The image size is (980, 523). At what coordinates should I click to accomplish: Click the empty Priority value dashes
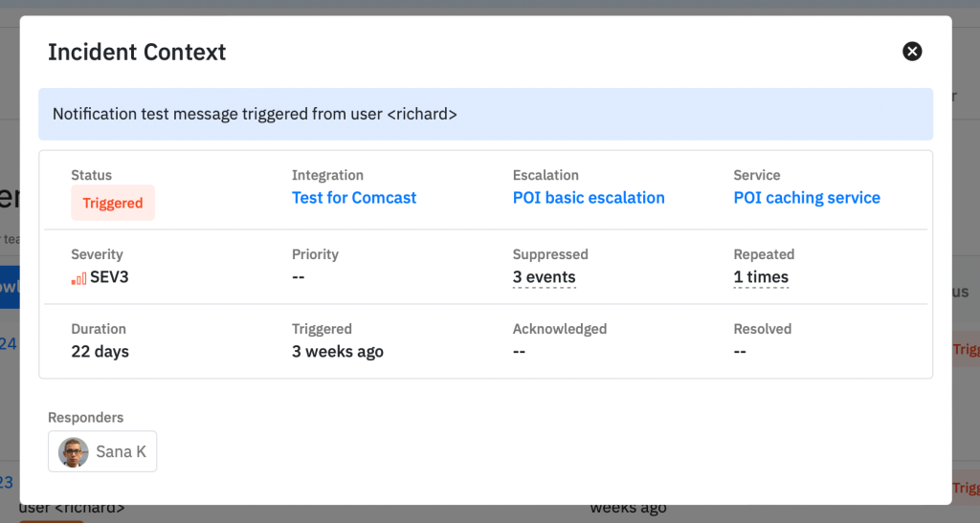299,277
